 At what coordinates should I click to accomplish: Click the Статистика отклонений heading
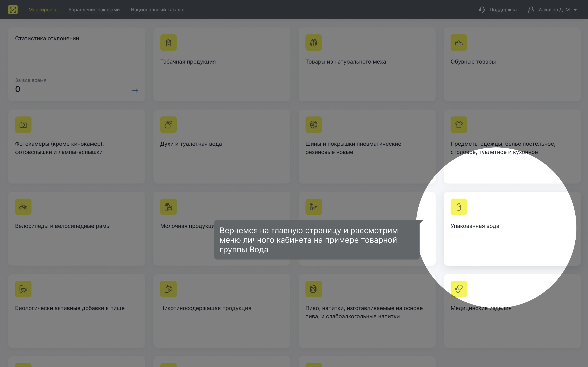pos(47,38)
